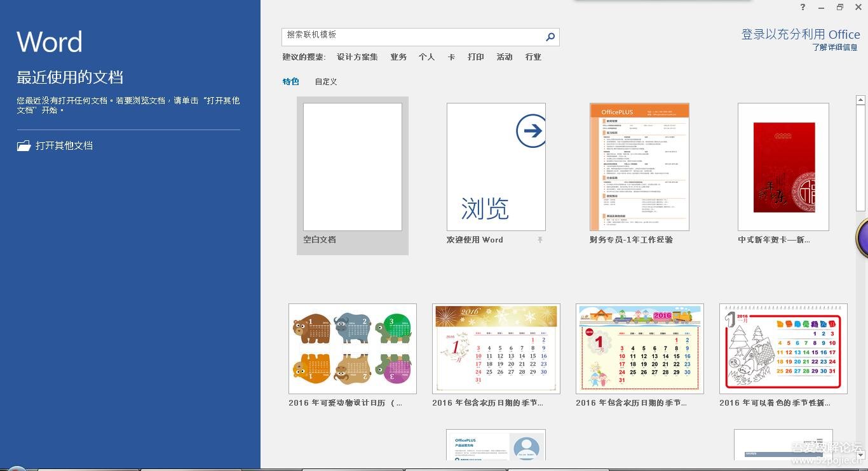Switch to the 特色 tab
The image size is (868, 471).
coord(291,82)
